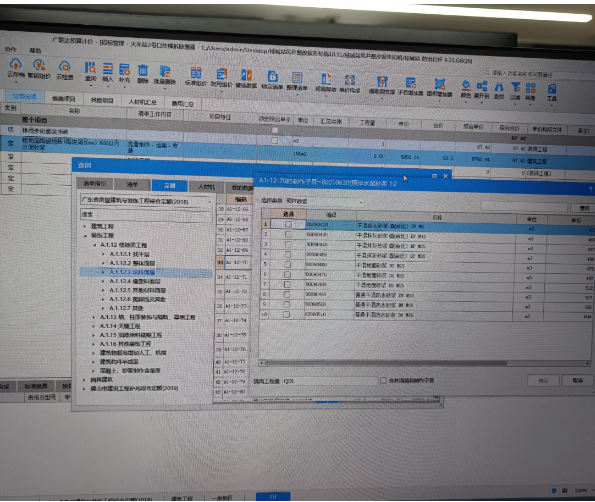Tick the checkbox in row 10 of mortar list
Image resolution: width=595 pixels, height=502 pixels.
coord(286,314)
